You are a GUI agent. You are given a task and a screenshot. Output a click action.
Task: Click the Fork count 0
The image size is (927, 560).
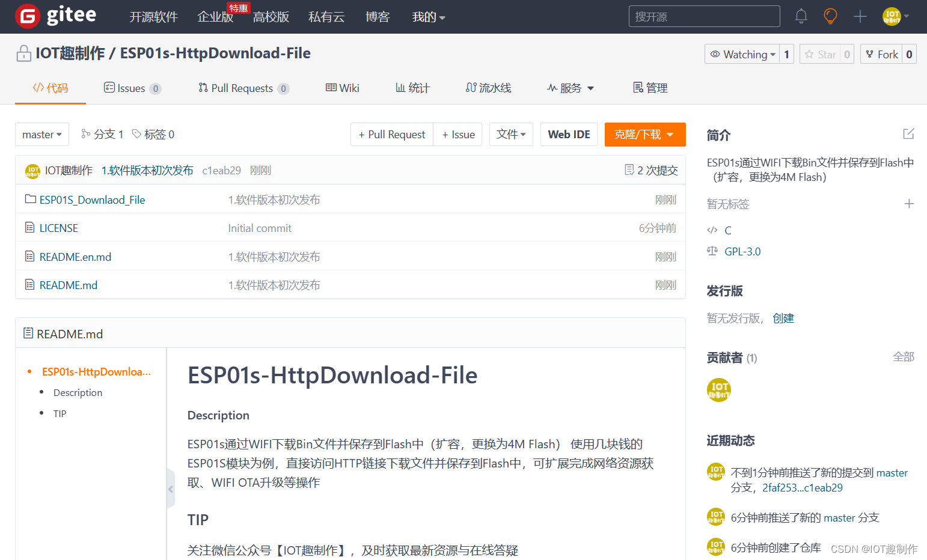click(909, 54)
